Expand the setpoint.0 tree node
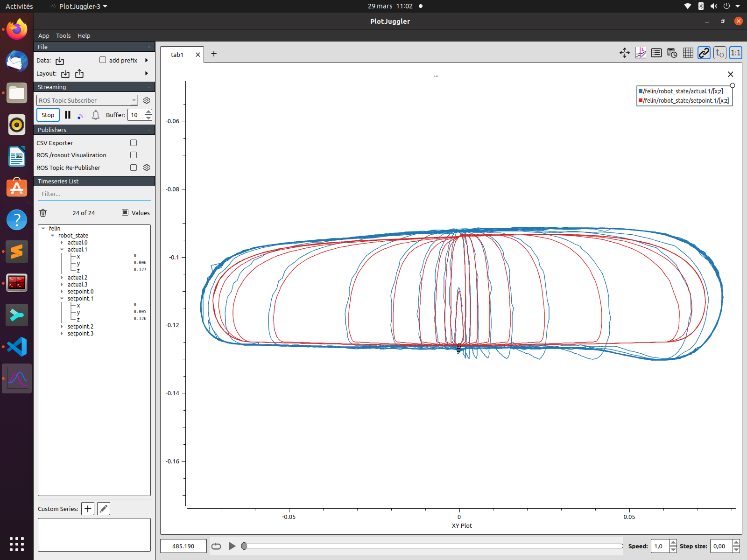747x560 pixels. 62,292
